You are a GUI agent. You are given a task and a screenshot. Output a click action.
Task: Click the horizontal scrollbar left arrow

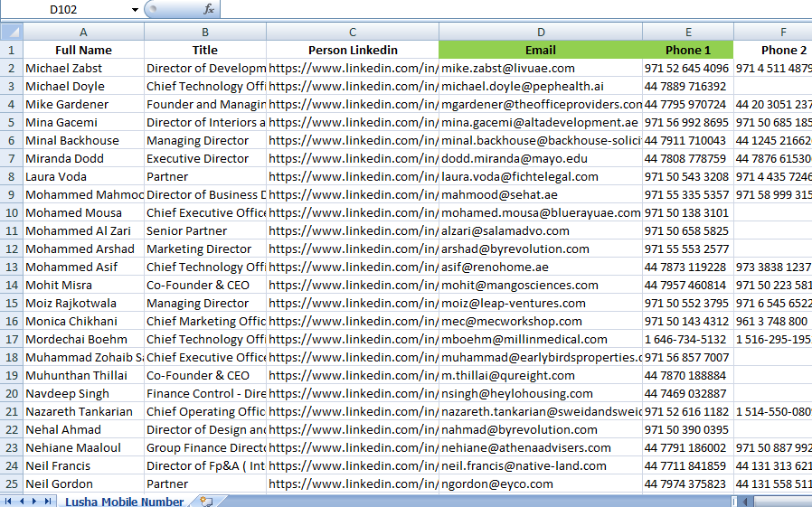pos(746,501)
